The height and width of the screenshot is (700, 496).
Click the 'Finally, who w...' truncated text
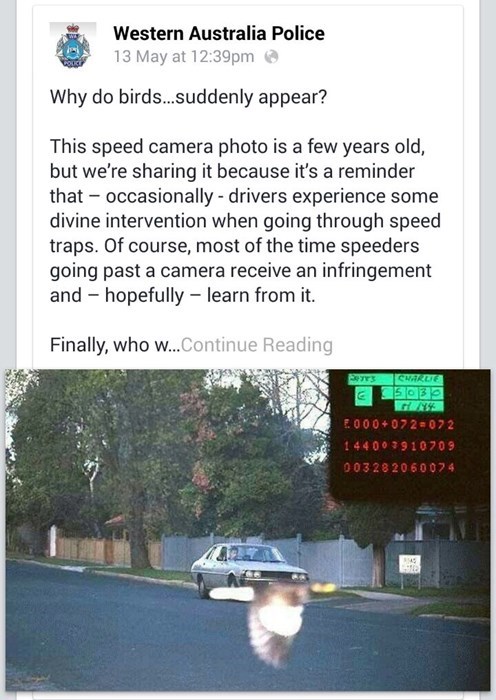(x=115, y=345)
